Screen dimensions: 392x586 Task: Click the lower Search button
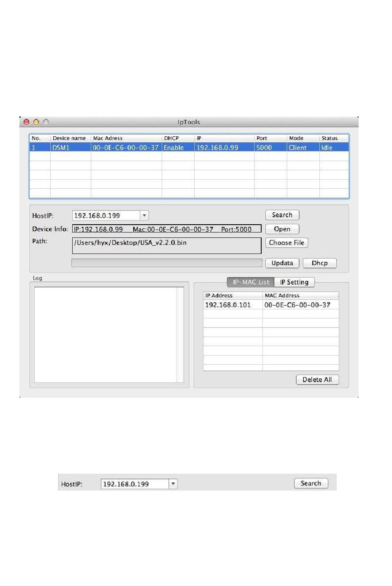[x=311, y=483]
